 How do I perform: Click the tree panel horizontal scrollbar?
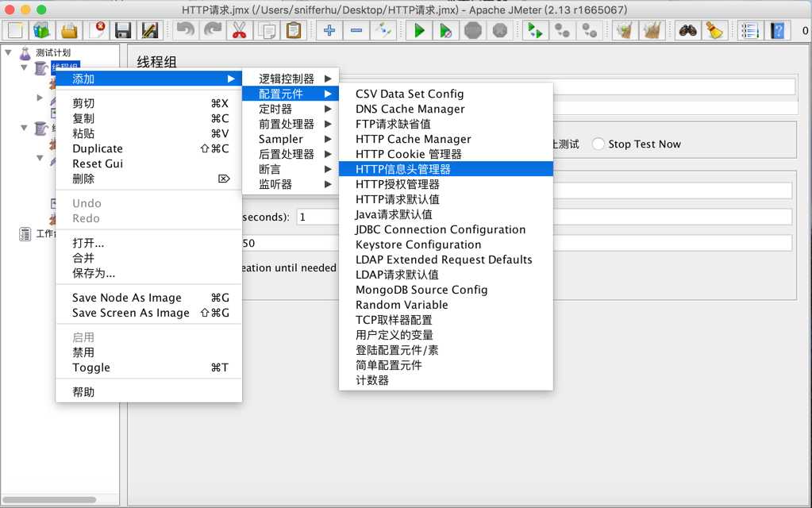pyautogui.click(x=49, y=500)
